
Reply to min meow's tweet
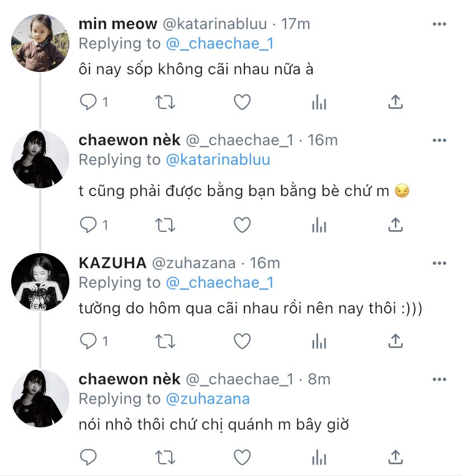point(88,102)
